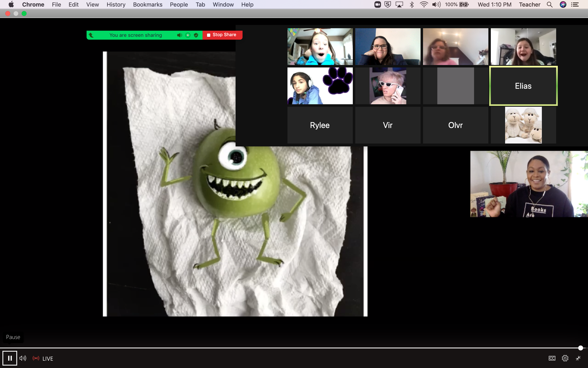Select the paw print participant tile
Image resolution: width=588 pixels, height=368 pixels.
pos(320,86)
